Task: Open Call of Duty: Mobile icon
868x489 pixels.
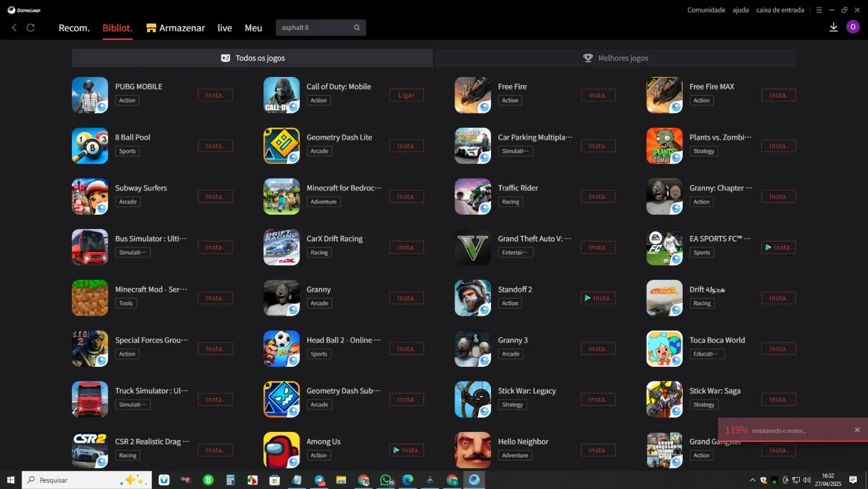Action: [281, 95]
